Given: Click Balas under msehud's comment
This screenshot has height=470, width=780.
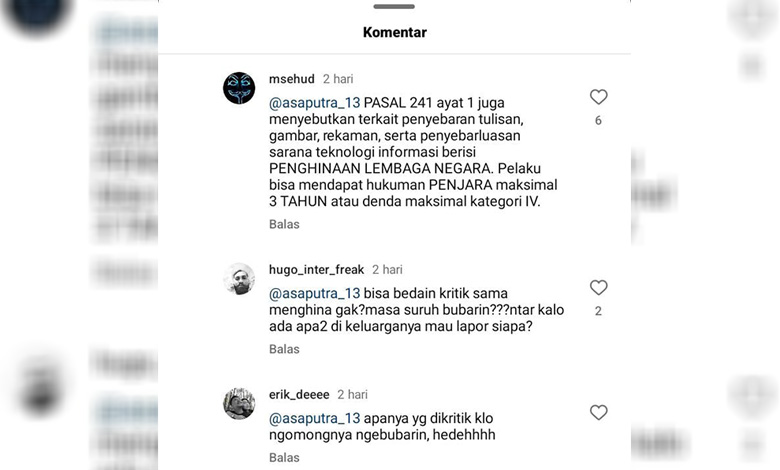Looking at the screenshot, I should [x=284, y=224].
